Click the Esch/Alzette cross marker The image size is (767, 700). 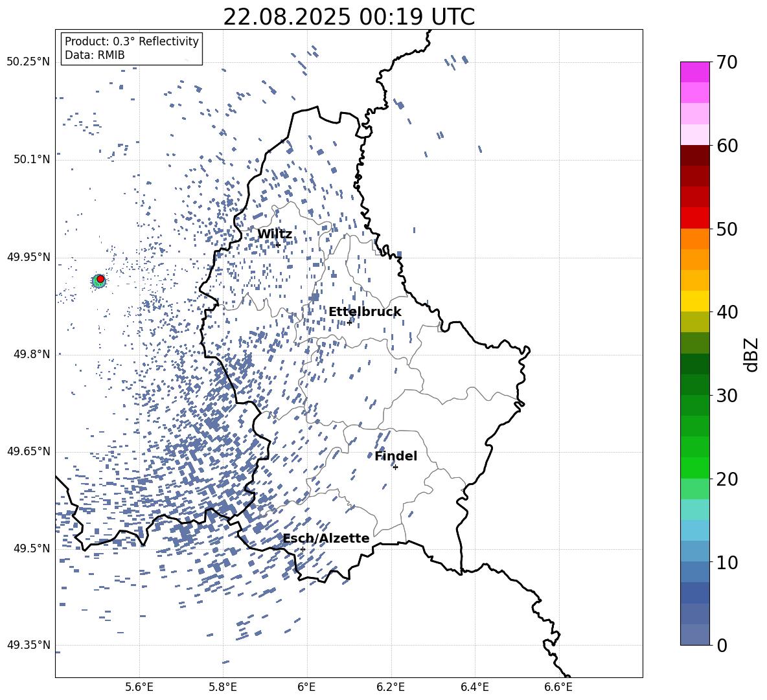point(303,549)
